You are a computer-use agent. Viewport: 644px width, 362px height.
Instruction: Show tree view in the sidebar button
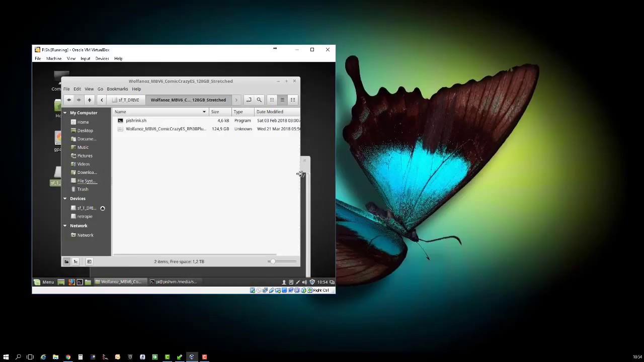(76, 261)
